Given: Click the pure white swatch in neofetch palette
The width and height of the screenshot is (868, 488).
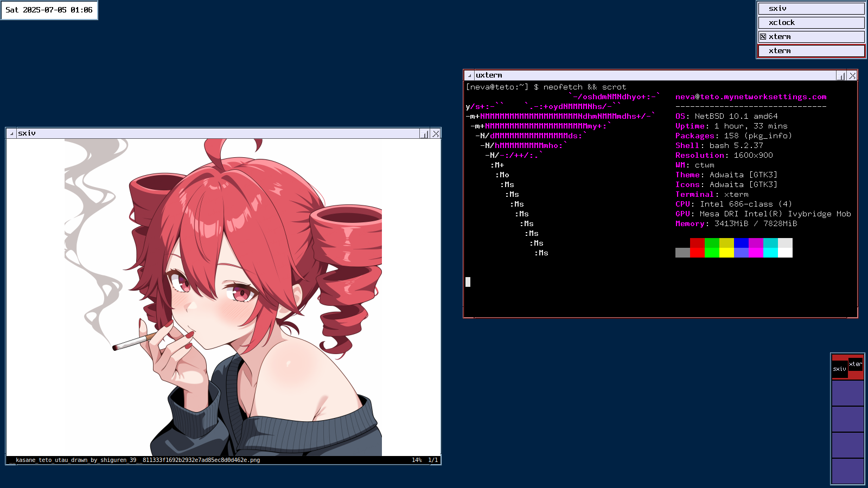Looking at the screenshot, I should pos(785,253).
